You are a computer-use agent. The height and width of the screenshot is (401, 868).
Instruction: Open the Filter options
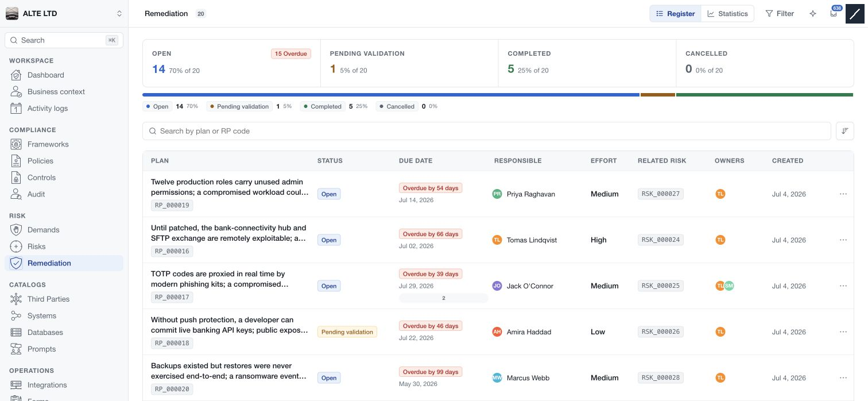(x=780, y=14)
